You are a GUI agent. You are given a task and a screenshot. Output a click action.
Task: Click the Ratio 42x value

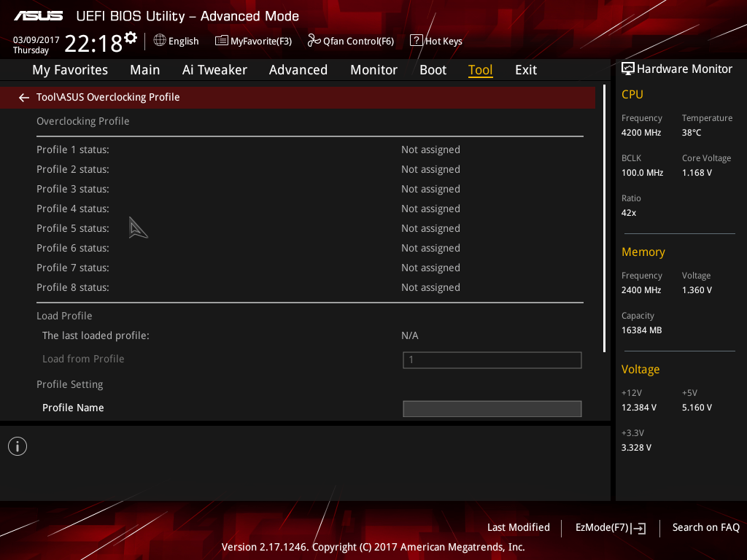point(629,213)
